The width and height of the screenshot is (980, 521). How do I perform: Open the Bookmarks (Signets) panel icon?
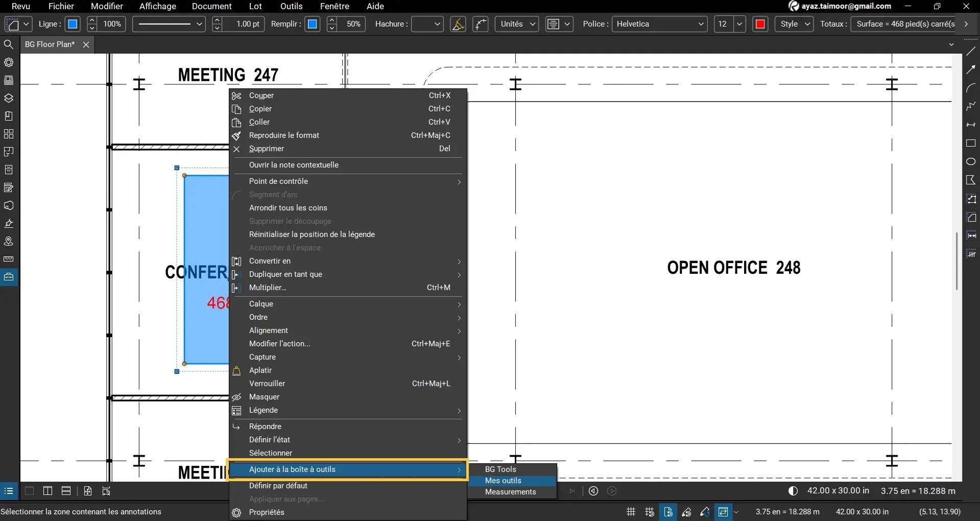pyautogui.click(x=9, y=116)
